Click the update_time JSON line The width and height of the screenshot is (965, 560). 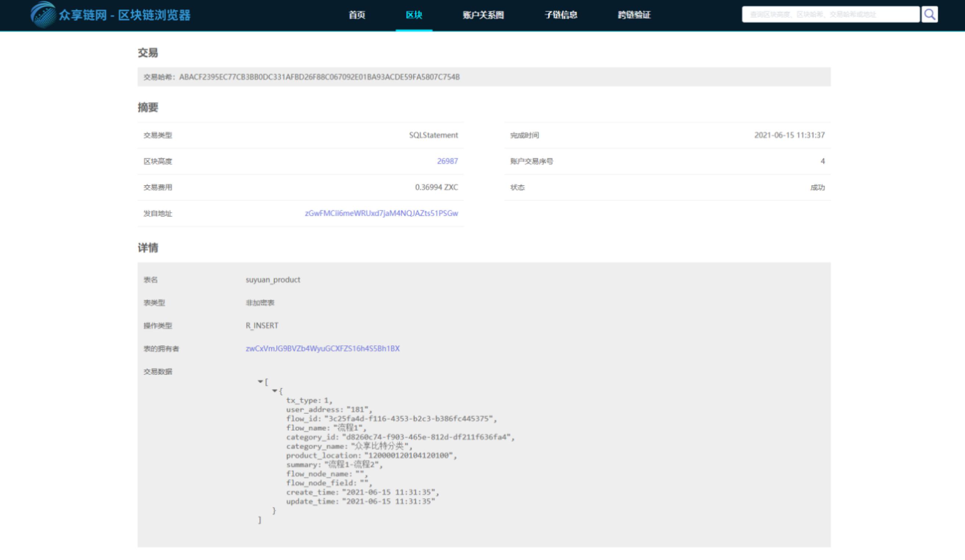[361, 502]
